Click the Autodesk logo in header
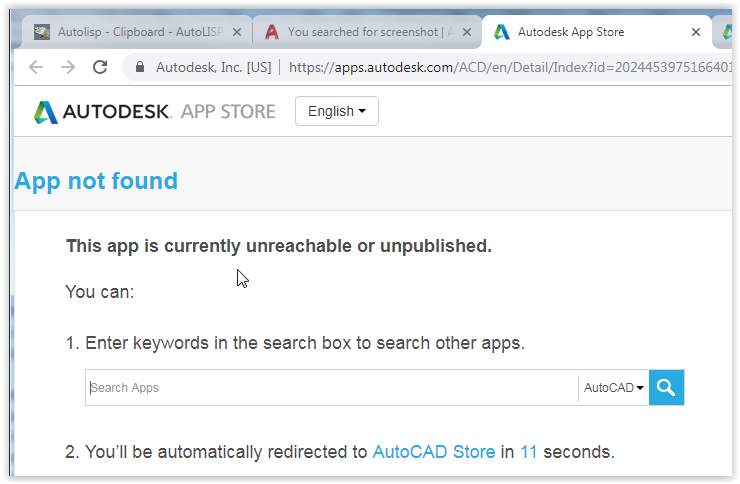This screenshot has height=484, width=740. click(x=101, y=112)
